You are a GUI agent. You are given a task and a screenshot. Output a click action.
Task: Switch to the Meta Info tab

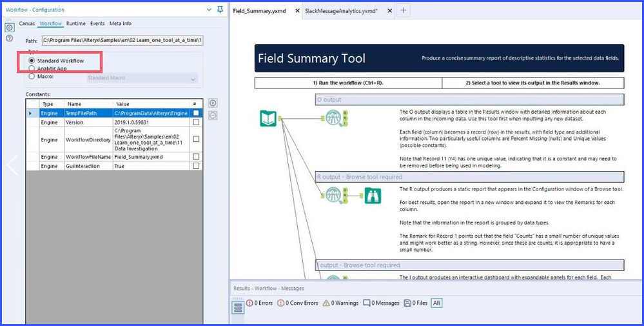(x=121, y=23)
